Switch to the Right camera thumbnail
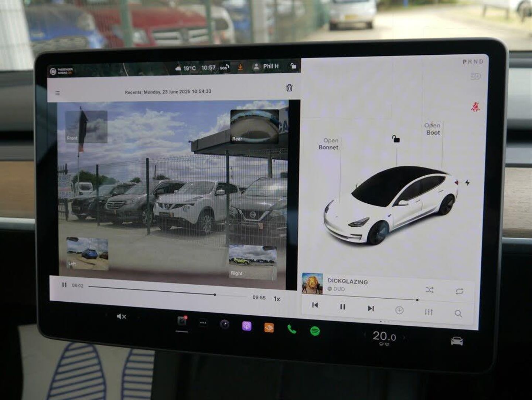 click(253, 262)
